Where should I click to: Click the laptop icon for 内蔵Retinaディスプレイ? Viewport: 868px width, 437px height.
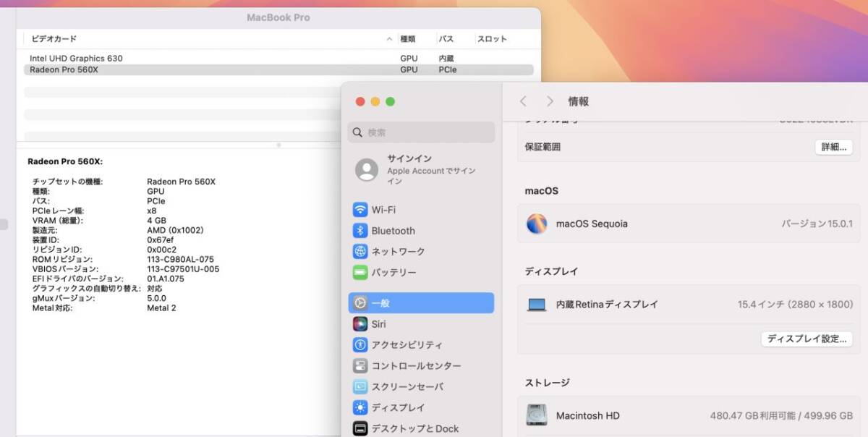coord(537,305)
